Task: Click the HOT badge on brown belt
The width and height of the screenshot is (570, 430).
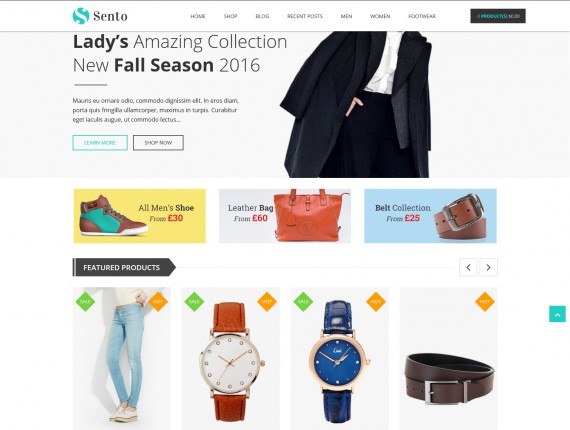Action: tap(485, 302)
